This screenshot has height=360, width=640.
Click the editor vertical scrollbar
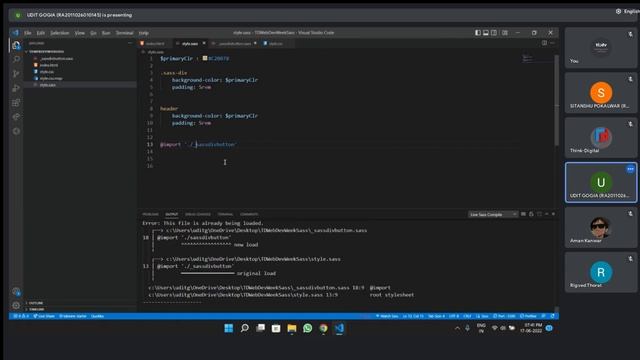pos(556,100)
